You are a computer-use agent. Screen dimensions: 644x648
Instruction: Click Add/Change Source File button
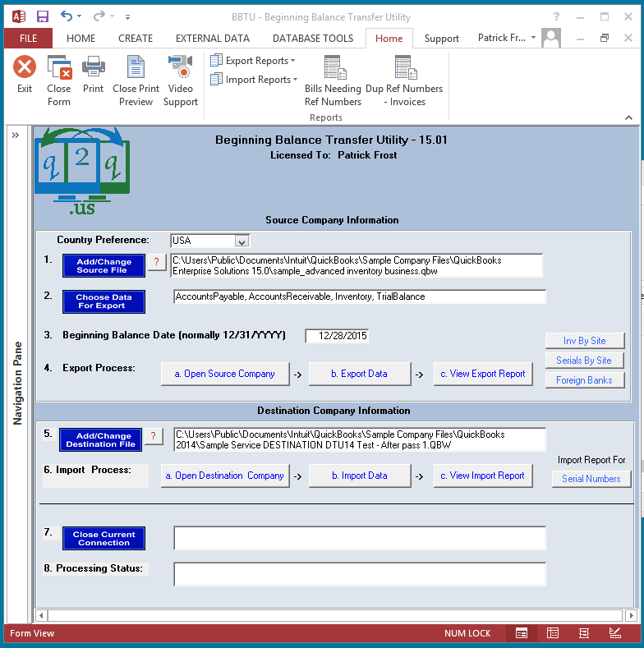(103, 266)
